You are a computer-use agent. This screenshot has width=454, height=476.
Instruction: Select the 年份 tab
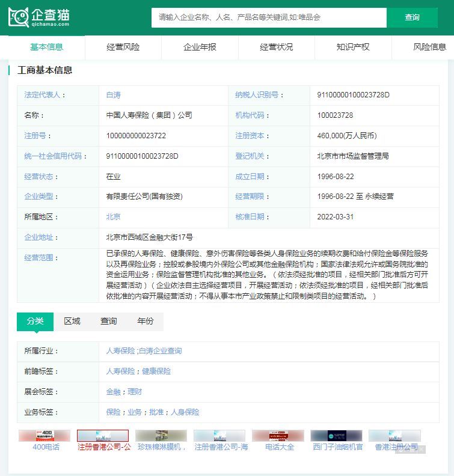point(146,321)
